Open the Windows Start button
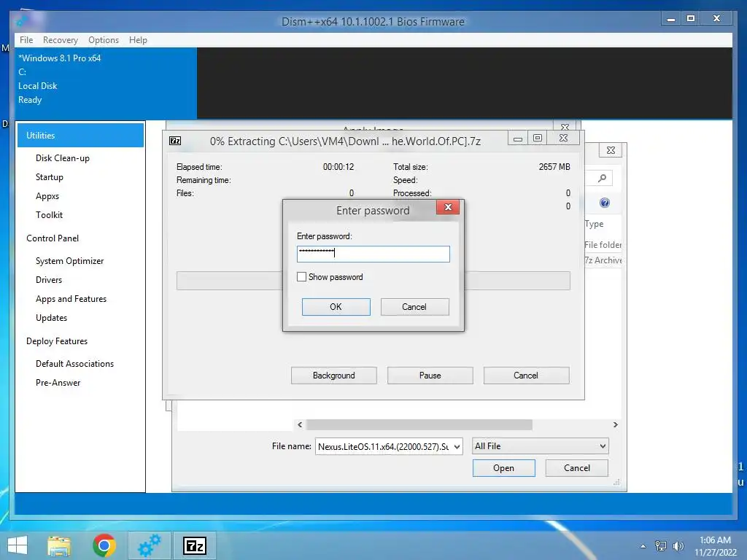The height and width of the screenshot is (560, 747). (x=18, y=545)
